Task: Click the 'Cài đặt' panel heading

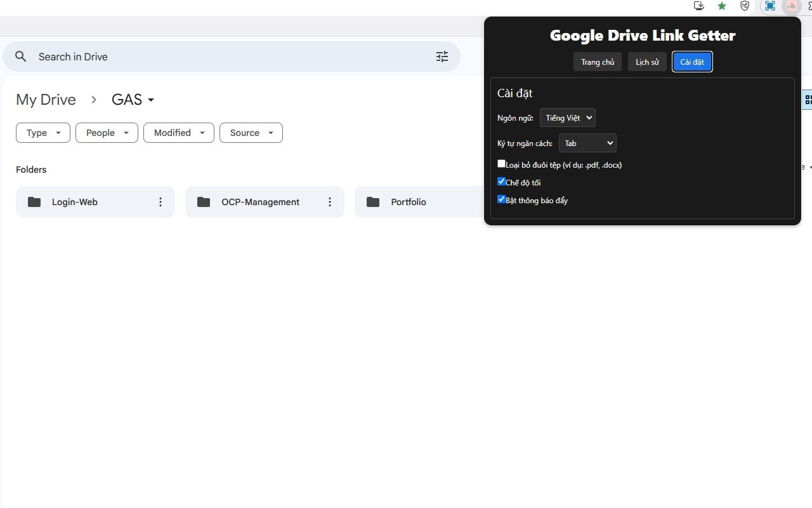Action: pyautogui.click(x=514, y=93)
